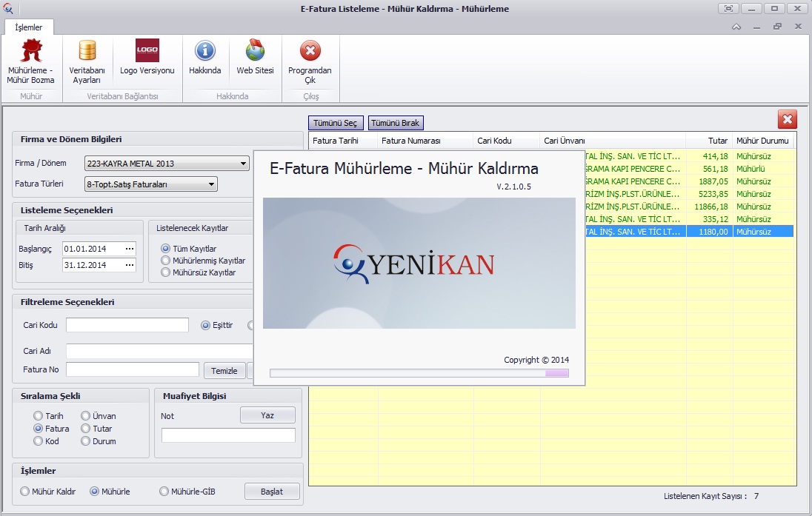The image size is (812, 516).
Task: Click the Mühürleme - Mühür Bozma icon
Action: pyautogui.click(x=30, y=52)
